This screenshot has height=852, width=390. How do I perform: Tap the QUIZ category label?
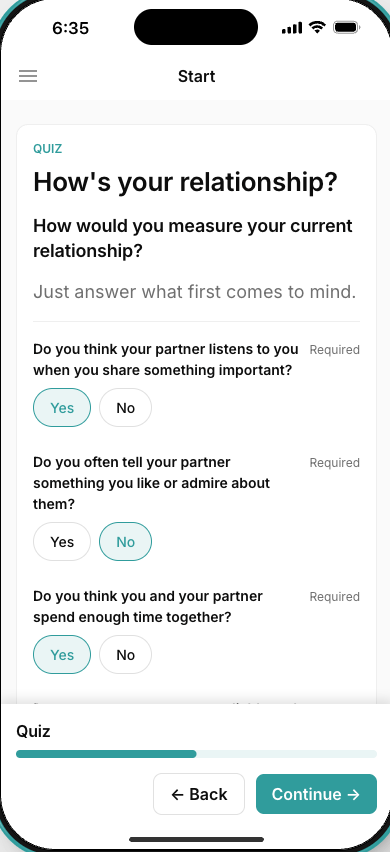48,149
